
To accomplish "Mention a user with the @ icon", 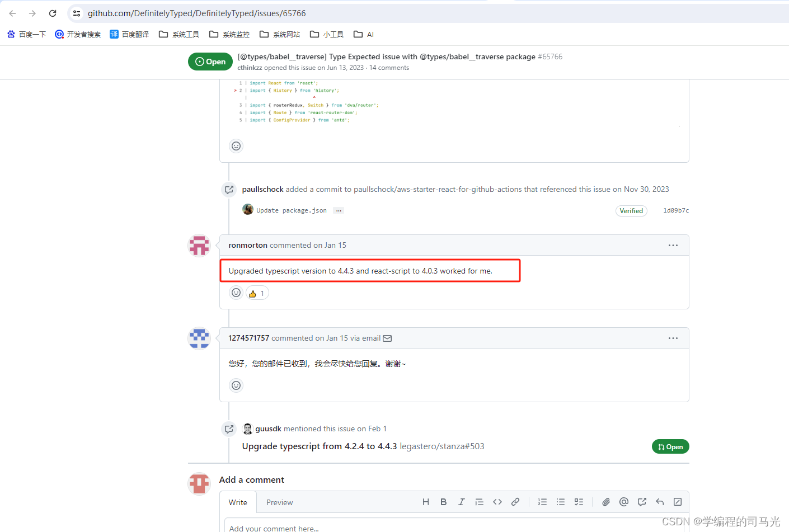I will click(x=624, y=502).
